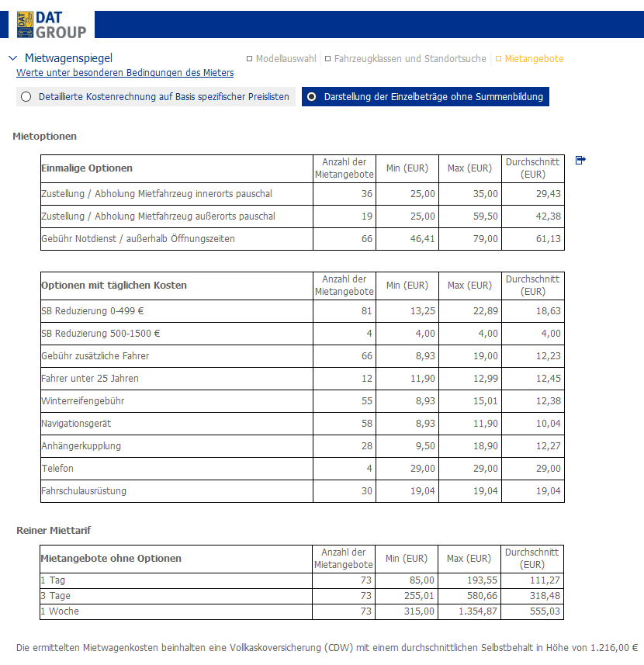Click the '1 Woche' tariff row
Viewport: 644px width, 665px height.
coord(60,611)
